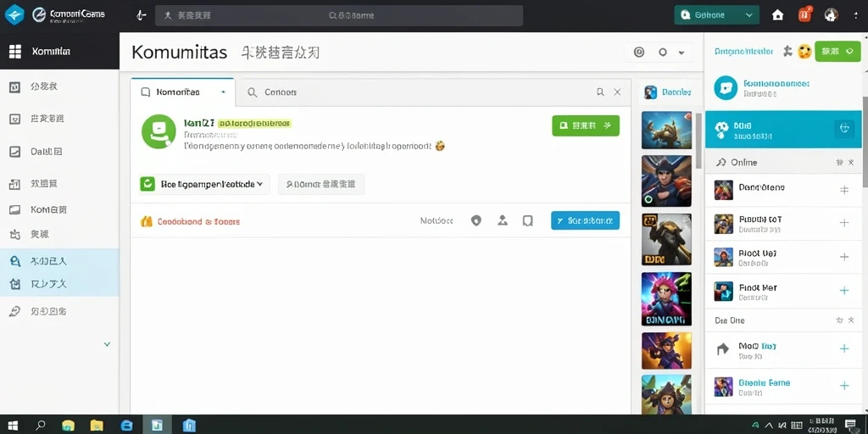Image resolution: width=868 pixels, height=434 pixels.
Task: Expand the green-icon dropdown below the post
Action: [x=203, y=184]
